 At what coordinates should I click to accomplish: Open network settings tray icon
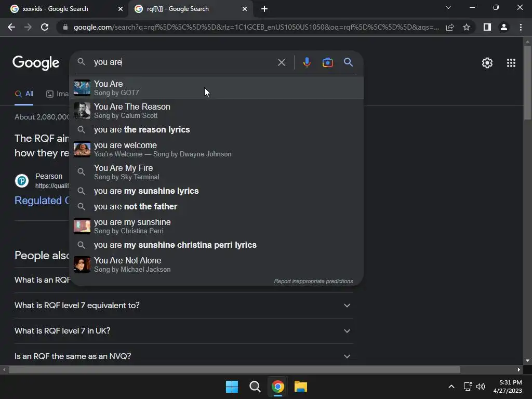(468, 387)
